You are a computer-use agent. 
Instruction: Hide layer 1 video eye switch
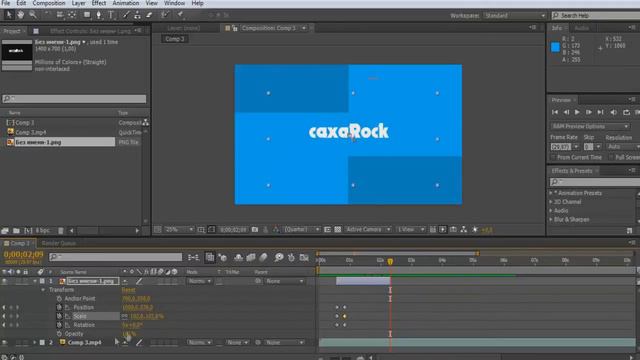4,281
